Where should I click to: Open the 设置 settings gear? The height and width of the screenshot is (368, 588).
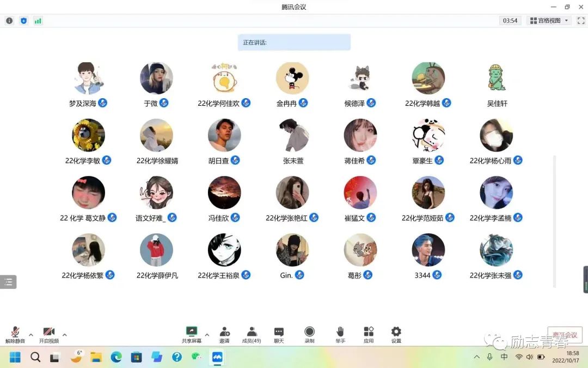tap(396, 332)
